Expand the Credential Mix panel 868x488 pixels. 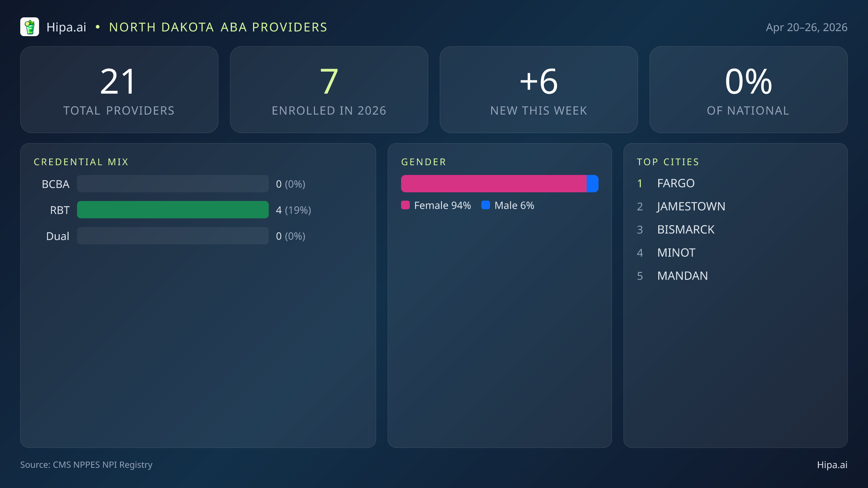point(81,162)
